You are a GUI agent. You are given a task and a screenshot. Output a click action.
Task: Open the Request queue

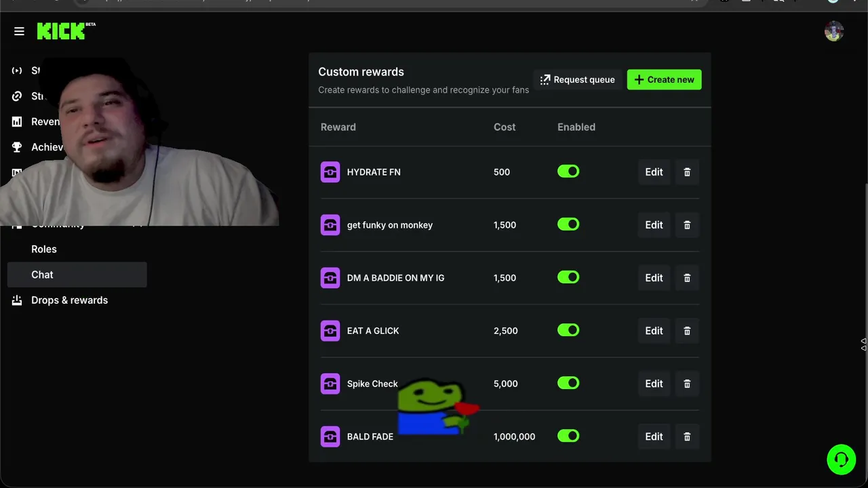[x=577, y=80]
